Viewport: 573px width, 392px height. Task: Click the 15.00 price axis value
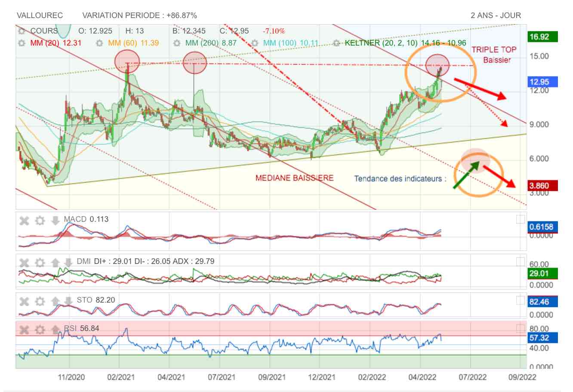(x=539, y=56)
